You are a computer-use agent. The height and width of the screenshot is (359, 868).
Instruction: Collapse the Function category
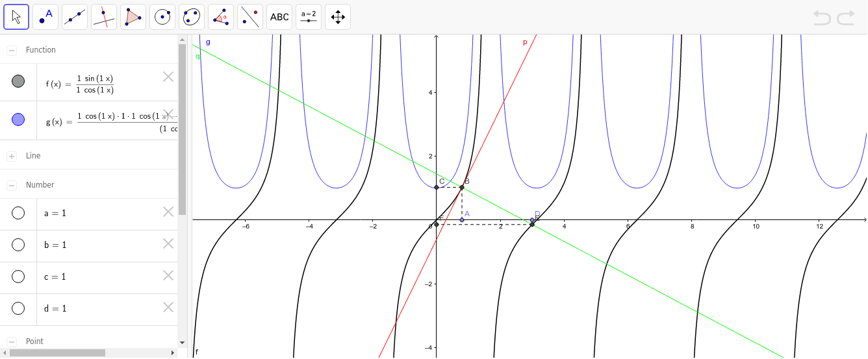(x=12, y=50)
